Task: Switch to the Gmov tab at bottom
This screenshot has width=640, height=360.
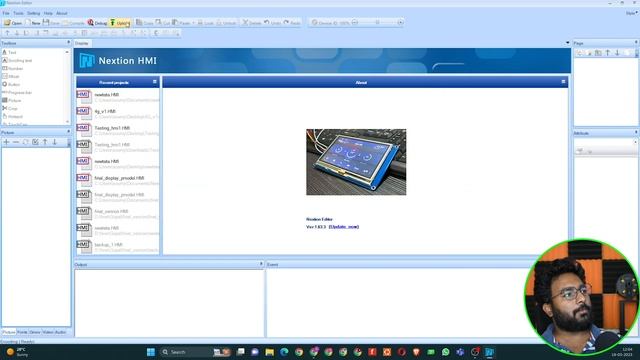Action: click(x=35, y=332)
